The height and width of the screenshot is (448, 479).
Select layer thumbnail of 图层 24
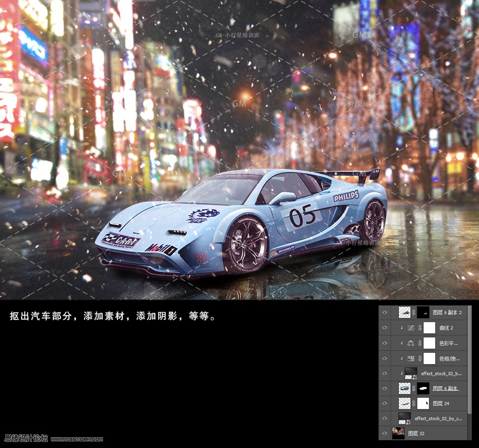click(x=405, y=404)
